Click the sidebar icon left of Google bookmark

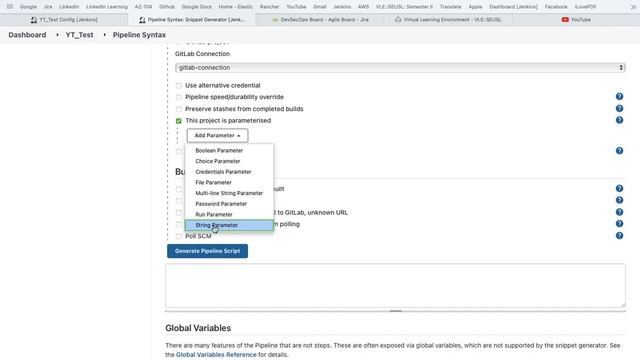point(10,7)
